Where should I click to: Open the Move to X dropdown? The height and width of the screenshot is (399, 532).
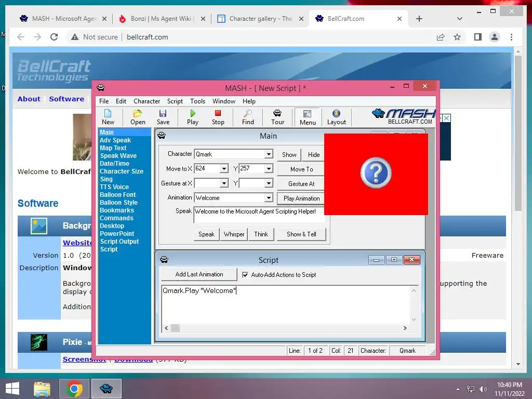point(224,169)
